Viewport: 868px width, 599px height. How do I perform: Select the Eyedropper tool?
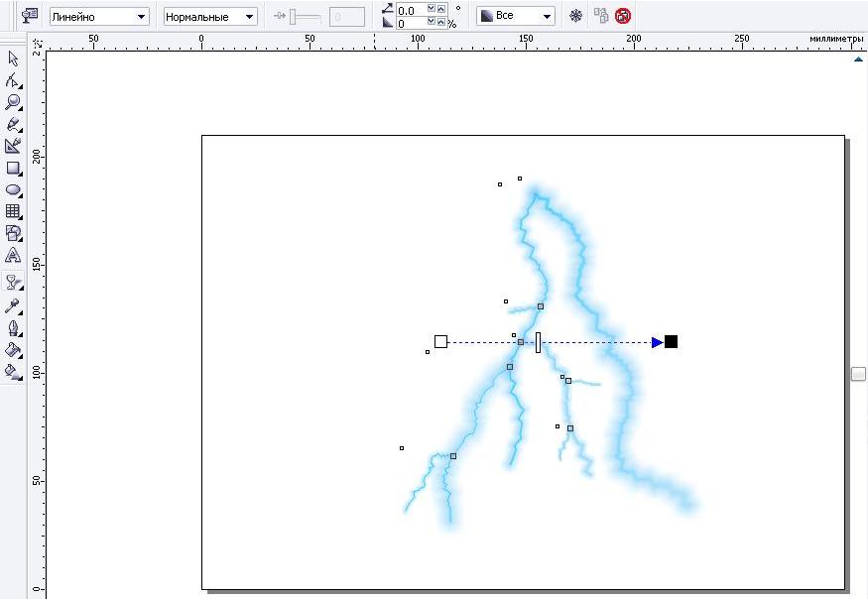(x=13, y=306)
